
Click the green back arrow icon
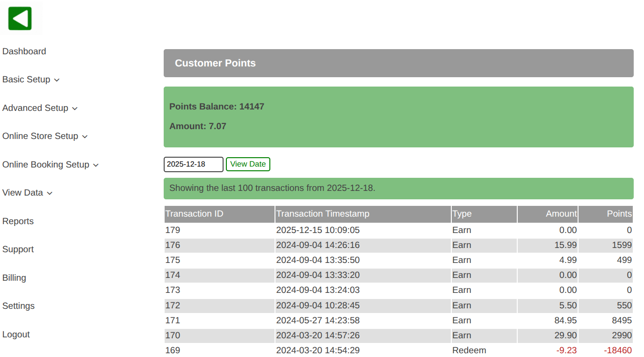pyautogui.click(x=20, y=19)
